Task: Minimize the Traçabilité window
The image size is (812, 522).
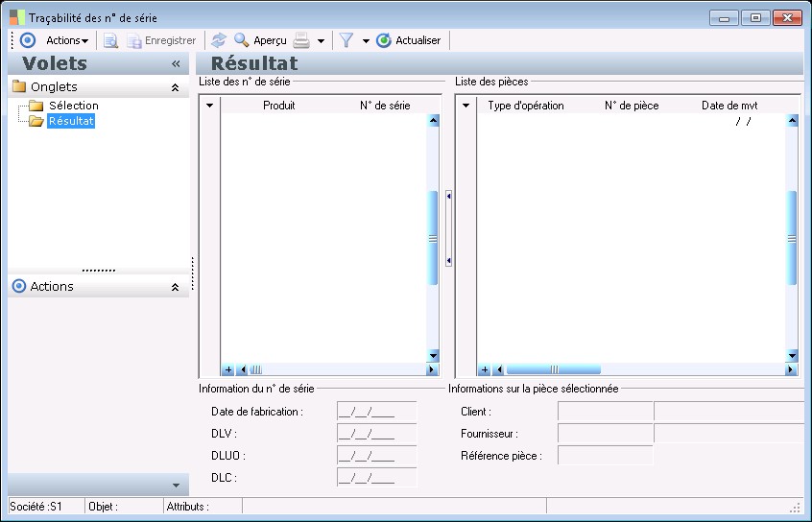Action: click(724, 17)
